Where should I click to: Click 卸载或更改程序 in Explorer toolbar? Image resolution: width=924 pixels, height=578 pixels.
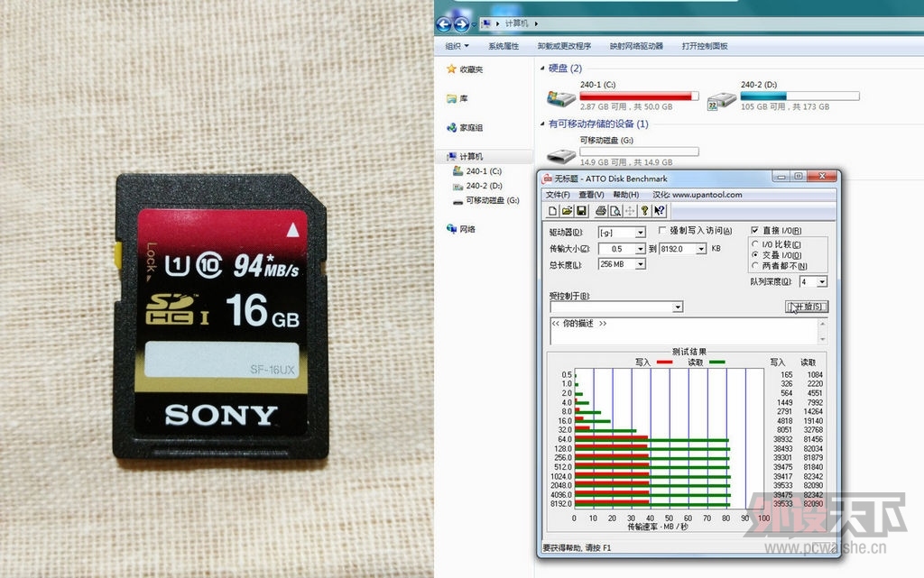click(564, 46)
